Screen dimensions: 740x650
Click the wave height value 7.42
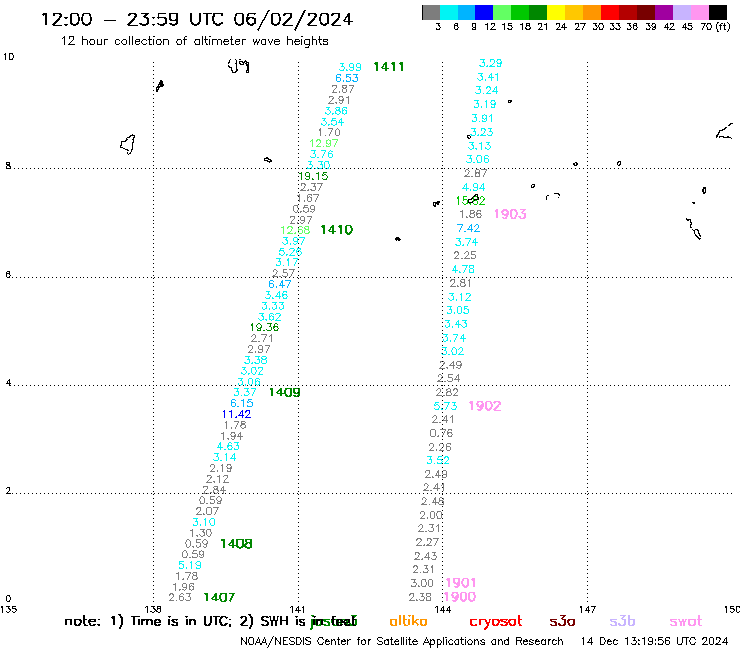pos(468,228)
